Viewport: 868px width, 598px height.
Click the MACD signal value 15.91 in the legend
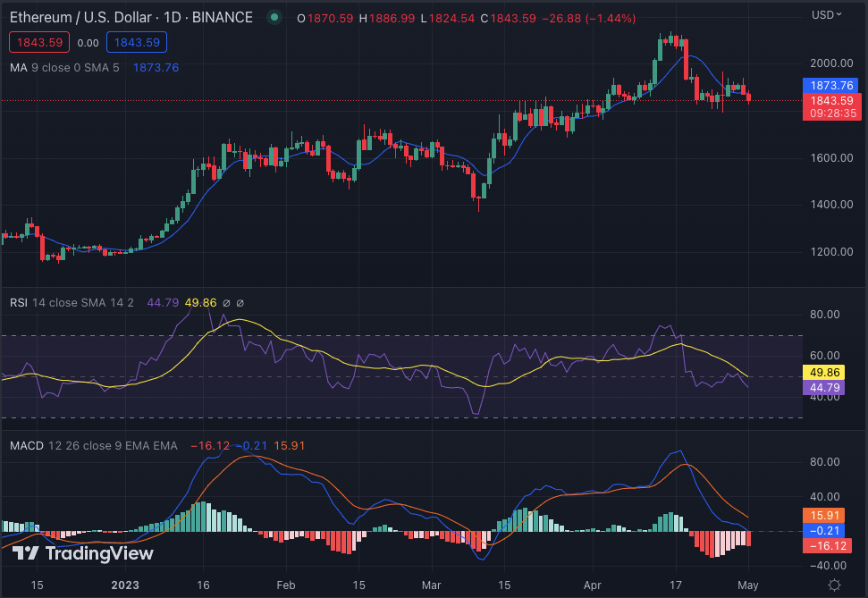tap(289, 446)
